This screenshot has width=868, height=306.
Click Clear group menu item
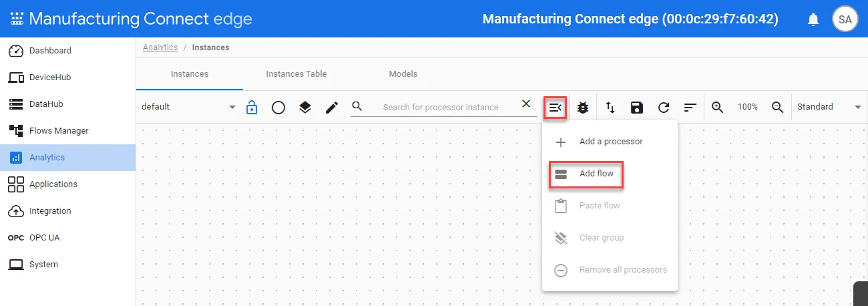pyautogui.click(x=610, y=238)
